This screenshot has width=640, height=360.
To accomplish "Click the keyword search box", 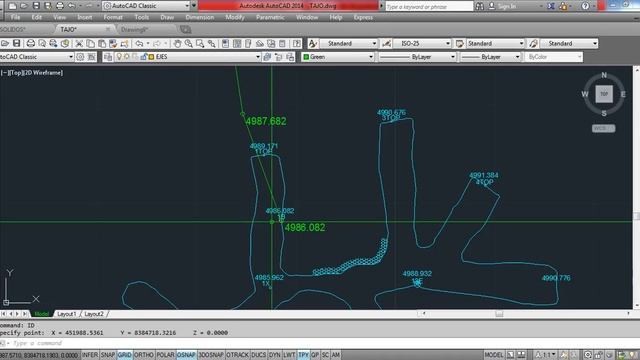I will pos(429,6).
